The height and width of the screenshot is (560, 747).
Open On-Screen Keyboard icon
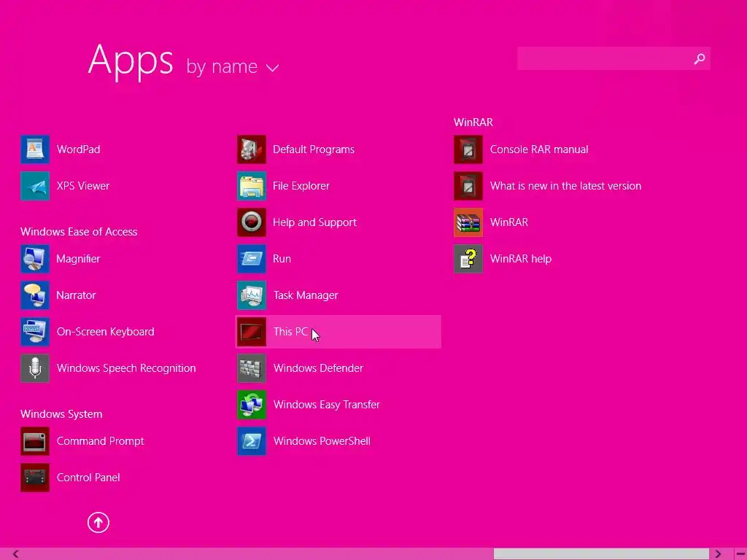[35, 332]
